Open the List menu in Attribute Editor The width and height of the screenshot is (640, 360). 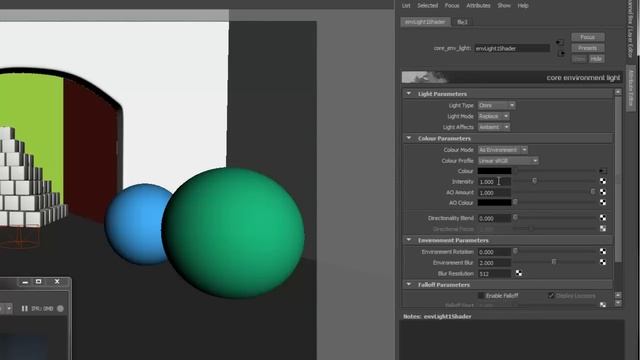point(406,6)
